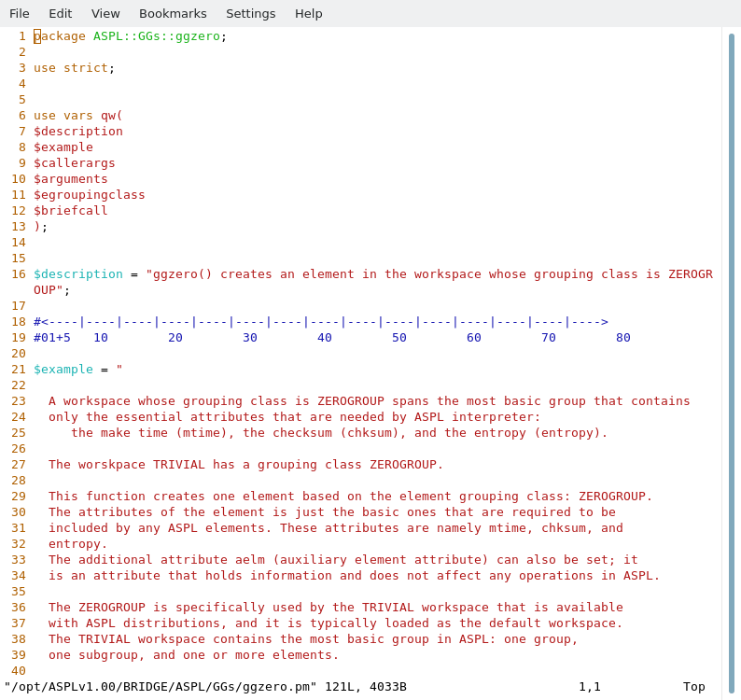The image size is (741, 700).
Task: Click 'use vars qw(' on line 6
Action: 78,116
